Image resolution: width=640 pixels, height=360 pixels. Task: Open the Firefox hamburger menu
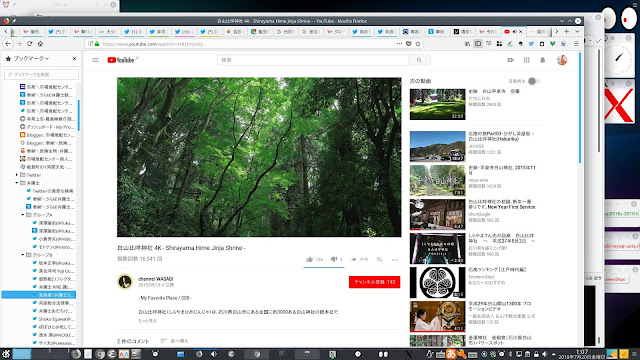coord(576,44)
